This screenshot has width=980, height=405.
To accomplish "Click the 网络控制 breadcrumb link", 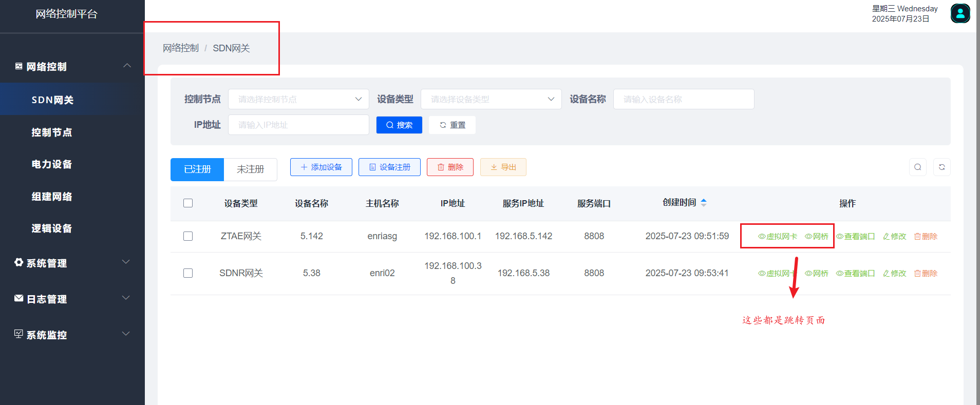I will pyautogui.click(x=181, y=48).
